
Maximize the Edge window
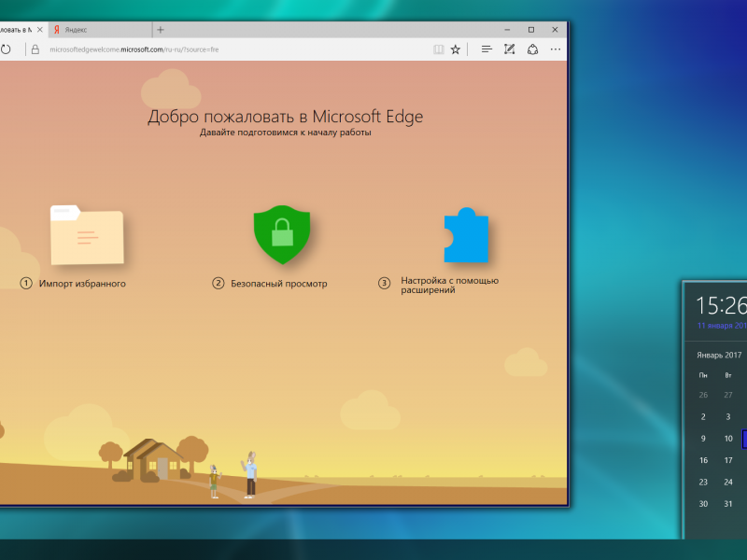531,30
